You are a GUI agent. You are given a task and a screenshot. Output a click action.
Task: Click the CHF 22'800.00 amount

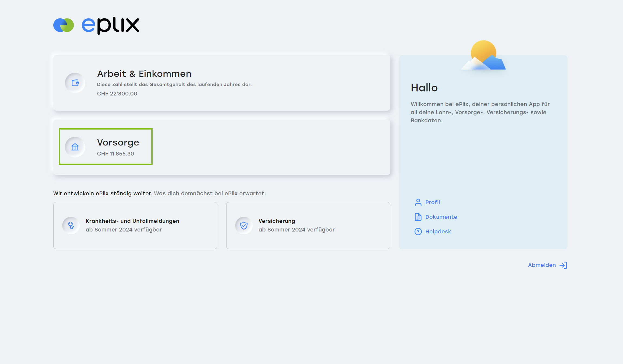coord(117,94)
